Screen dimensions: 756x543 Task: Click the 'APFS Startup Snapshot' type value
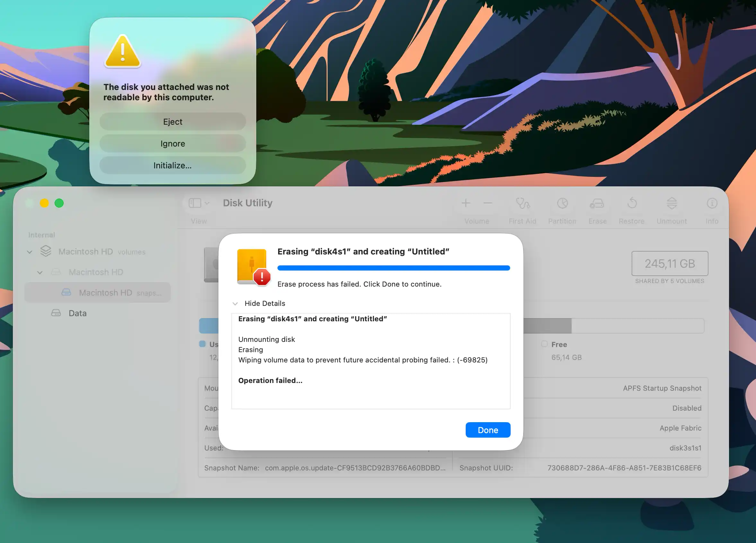coord(662,388)
